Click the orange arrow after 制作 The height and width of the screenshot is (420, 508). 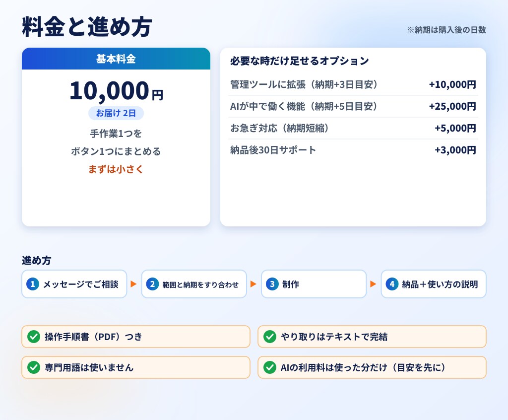coord(373,284)
